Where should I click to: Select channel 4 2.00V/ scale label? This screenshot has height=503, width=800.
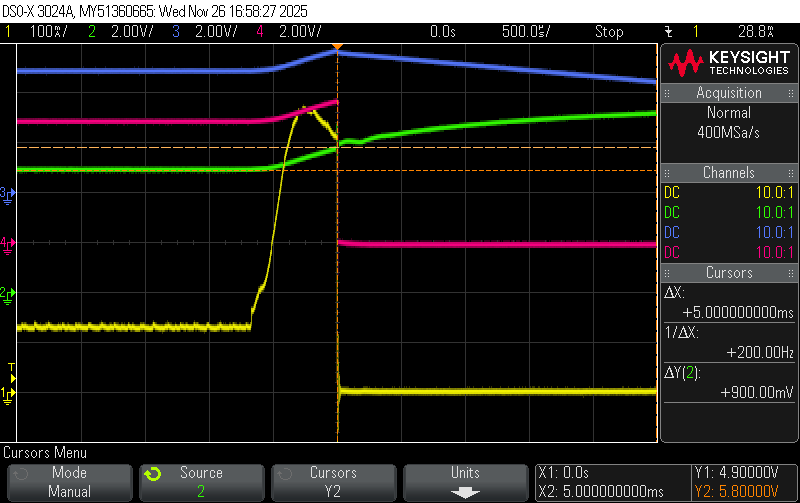[x=300, y=32]
